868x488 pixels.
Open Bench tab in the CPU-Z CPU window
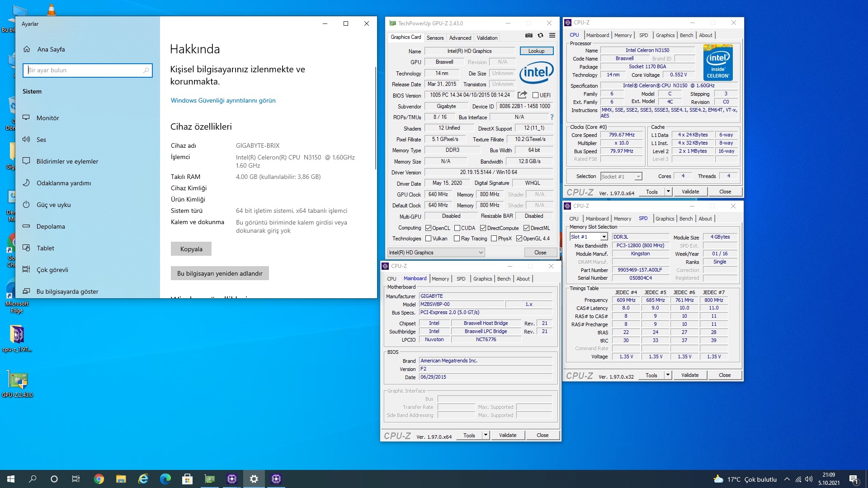(x=686, y=35)
